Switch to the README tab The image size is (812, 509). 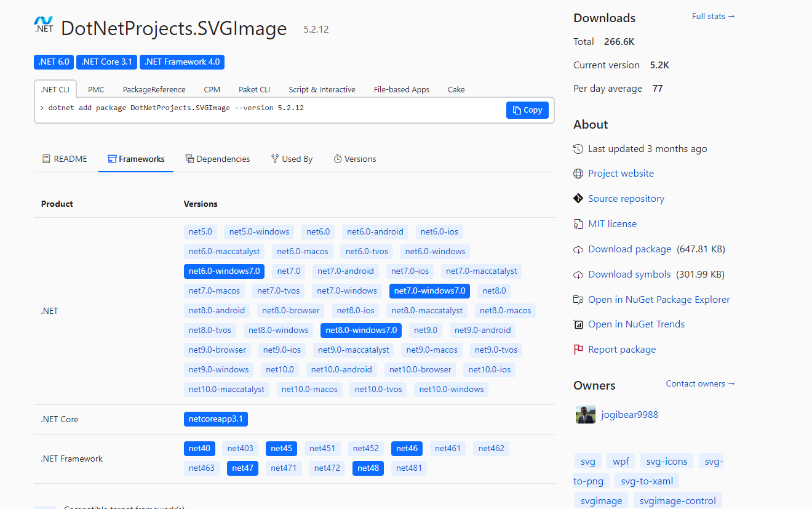click(x=65, y=159)
